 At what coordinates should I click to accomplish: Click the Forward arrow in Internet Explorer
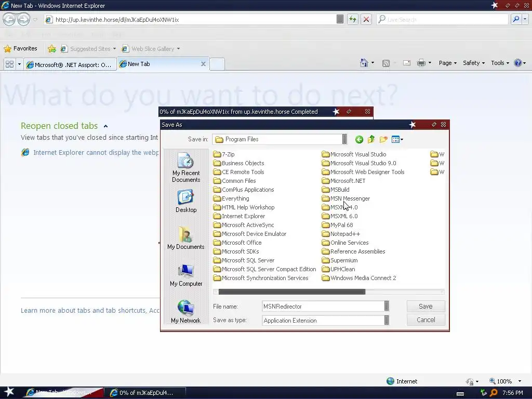24,19
